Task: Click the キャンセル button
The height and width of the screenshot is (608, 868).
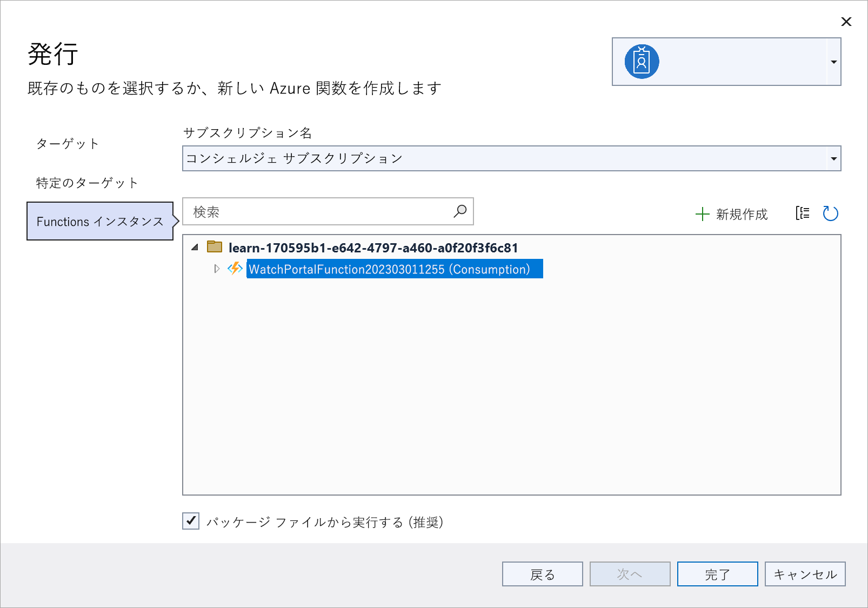Action: [x=805, y=574]
